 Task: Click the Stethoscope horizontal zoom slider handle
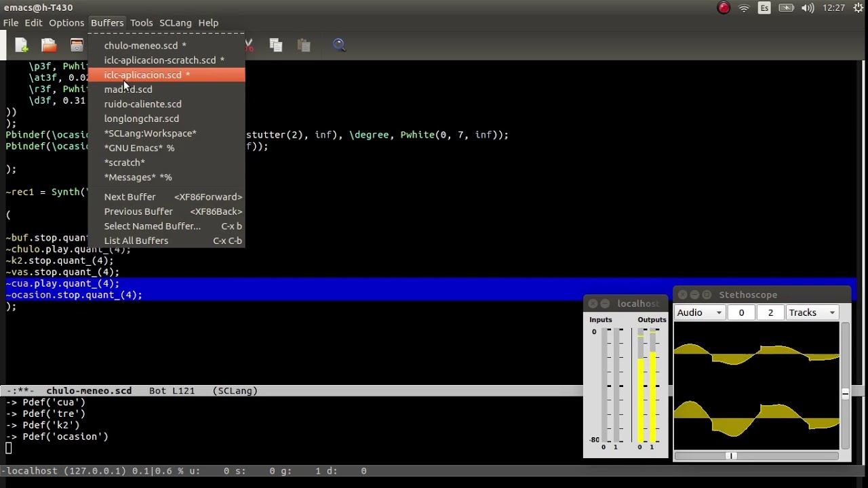point(732,456)
